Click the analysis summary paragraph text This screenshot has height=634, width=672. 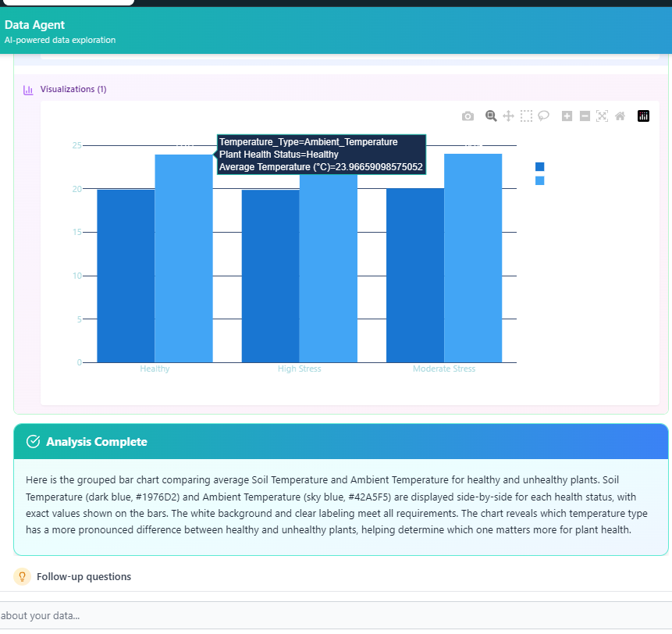(336, 505)
